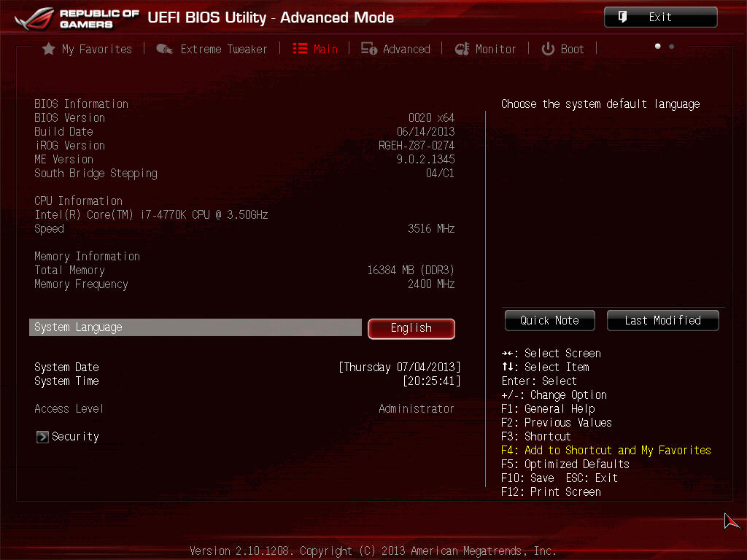747x560 pixels.
Task: Click the Memory Frequency value 2400 MHz
Action: [x=431, y=284]
